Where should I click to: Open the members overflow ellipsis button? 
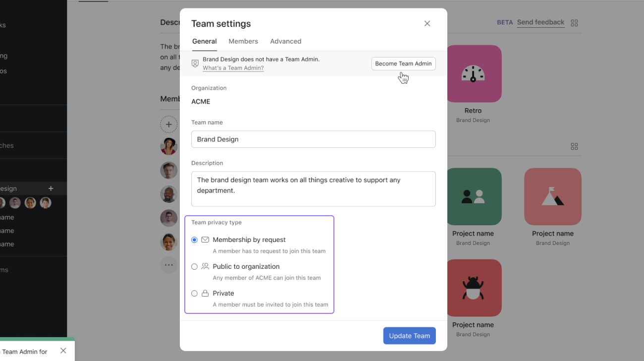pos(168,265)
